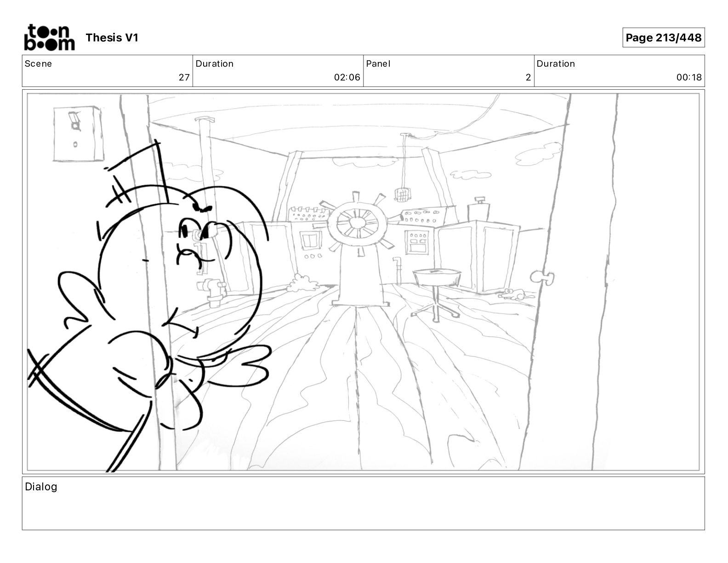Click inside the Dialog field
The image size is (728, 563).
coord(363,503)
